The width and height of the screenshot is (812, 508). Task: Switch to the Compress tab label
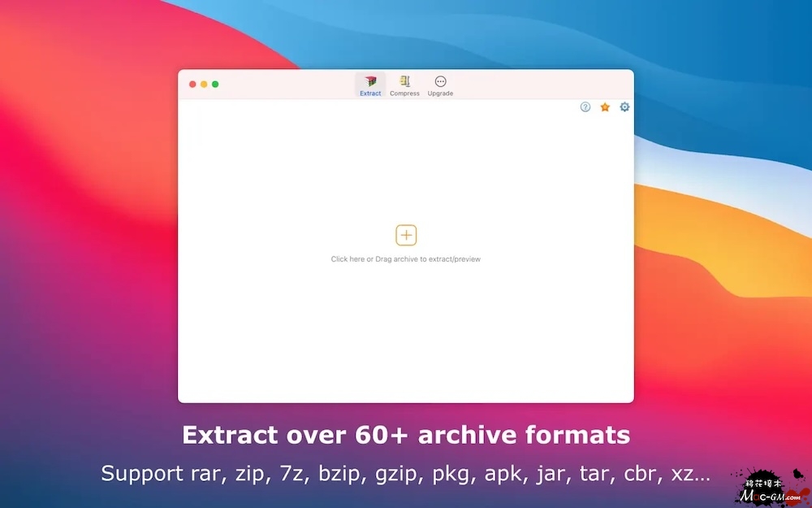pyautogui.click(x=404, y=93)
